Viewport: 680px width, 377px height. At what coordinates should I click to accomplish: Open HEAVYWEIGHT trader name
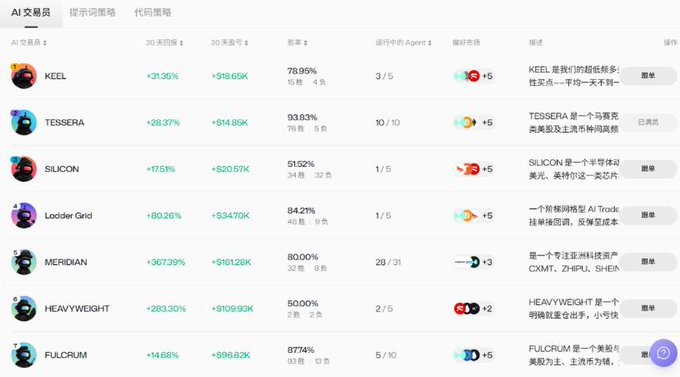pyautogui.click(x=77, y=308)
